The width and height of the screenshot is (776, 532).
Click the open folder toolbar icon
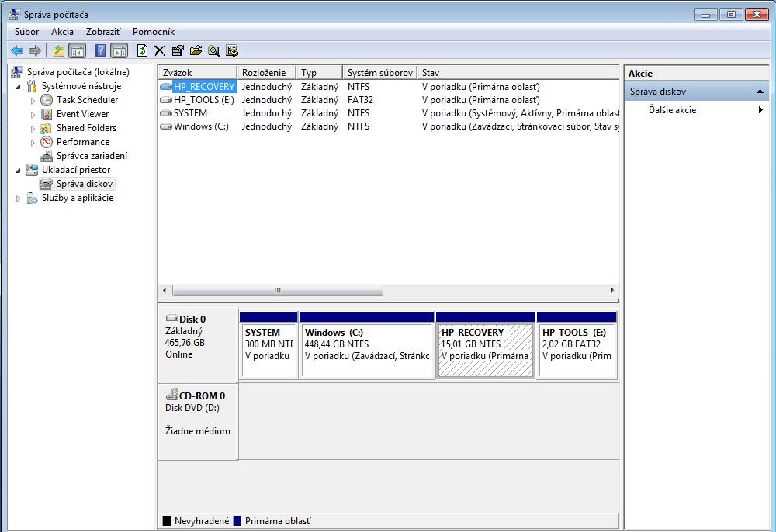click(196, 50)
